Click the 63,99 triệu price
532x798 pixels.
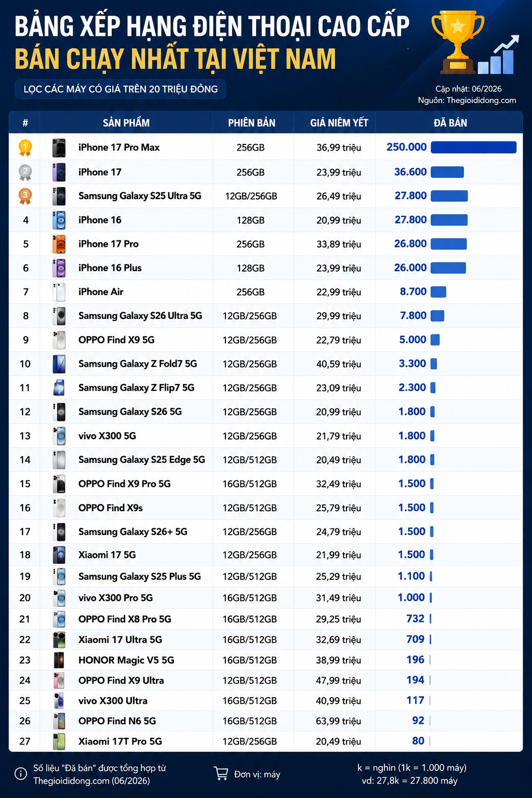pyautogui.click(x=339, y=721)
